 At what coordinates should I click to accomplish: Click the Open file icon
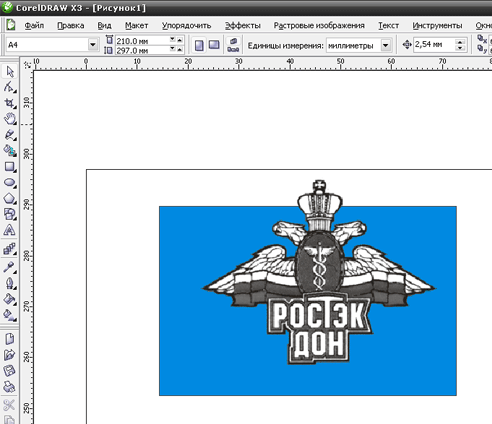[x=10, y=355]
